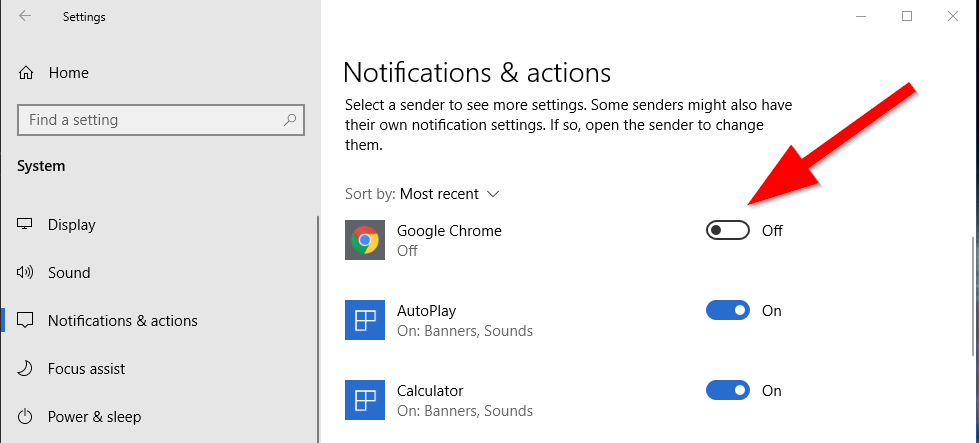
Task: Click the right-side page scrollbar
Action: [x=974, y=296]
